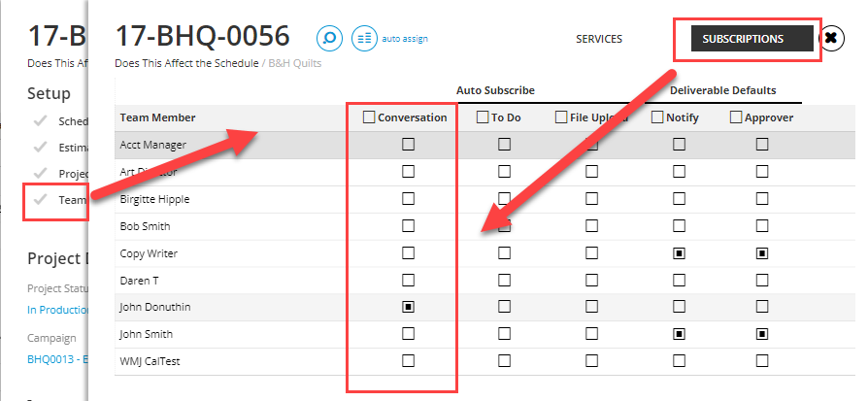Check File Upload for Bob Smith

click(591, 225)
